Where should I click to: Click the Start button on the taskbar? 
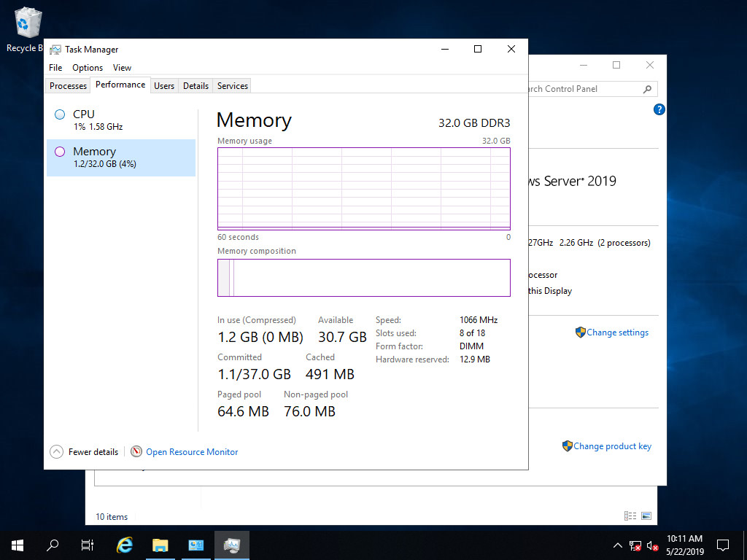[x=18, y=545]
